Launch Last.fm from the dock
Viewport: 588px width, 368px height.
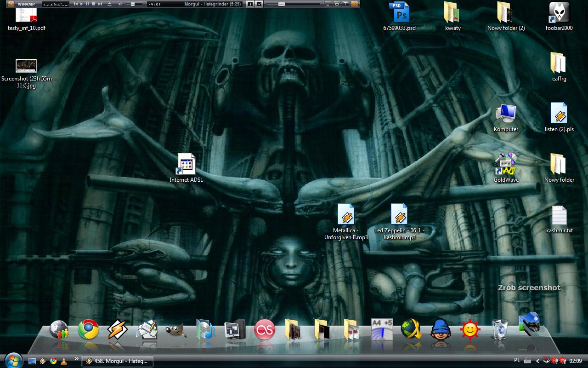point(265,330)
